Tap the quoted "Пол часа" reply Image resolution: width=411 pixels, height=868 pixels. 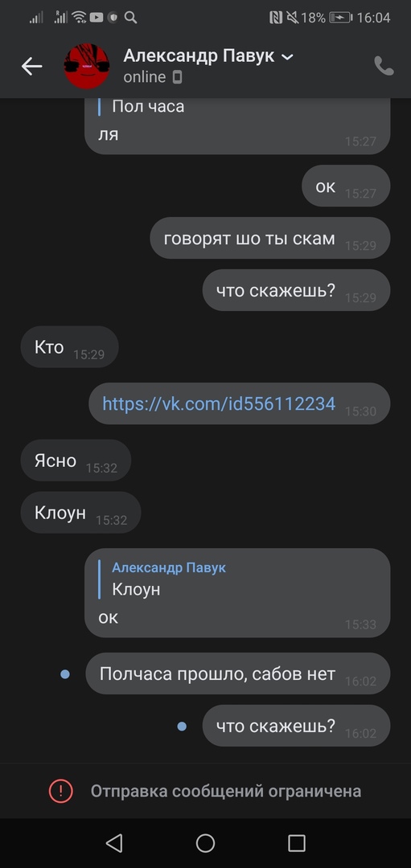tap(147, 106)
